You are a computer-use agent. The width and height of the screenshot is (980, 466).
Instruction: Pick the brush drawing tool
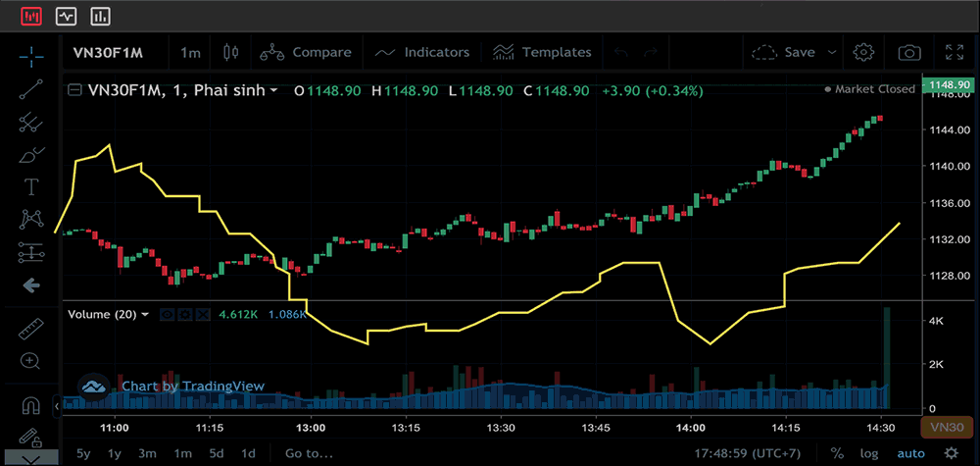coord(31,155)
